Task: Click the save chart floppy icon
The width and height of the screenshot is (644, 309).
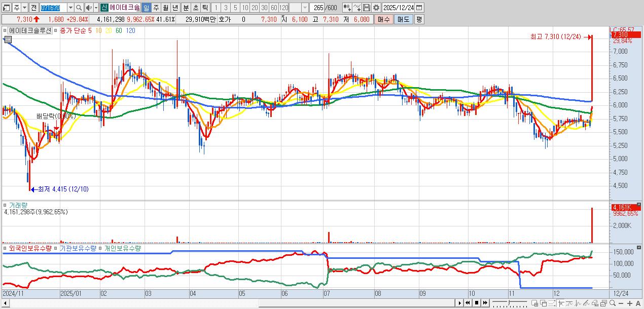Action: [x=367, y=8]
